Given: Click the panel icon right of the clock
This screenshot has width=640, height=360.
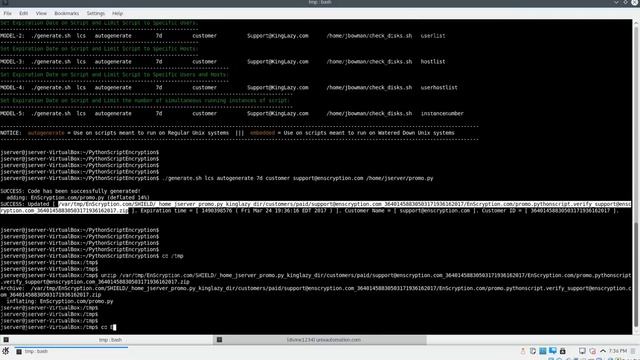Looking at the screenshot, I should (633, 351).
